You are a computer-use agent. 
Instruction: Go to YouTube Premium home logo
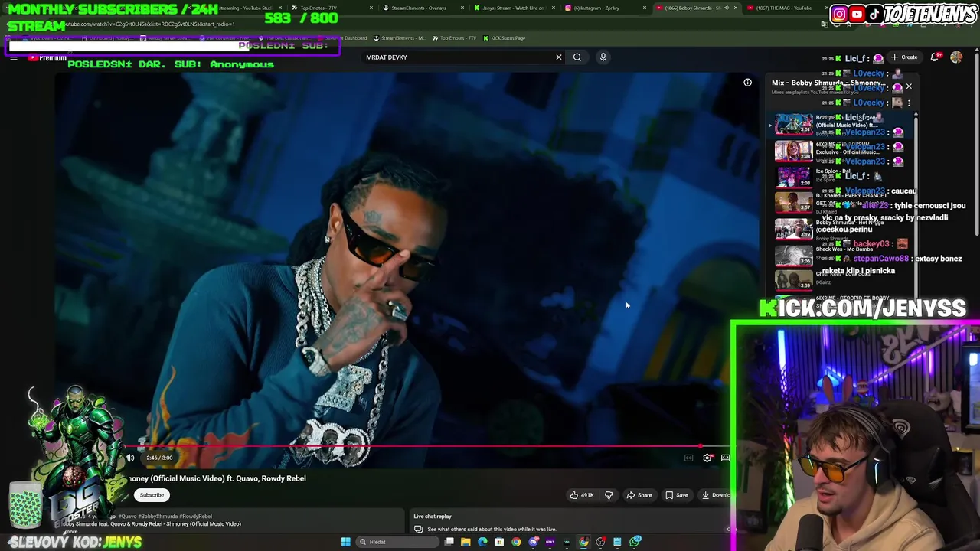pos(47,57)
